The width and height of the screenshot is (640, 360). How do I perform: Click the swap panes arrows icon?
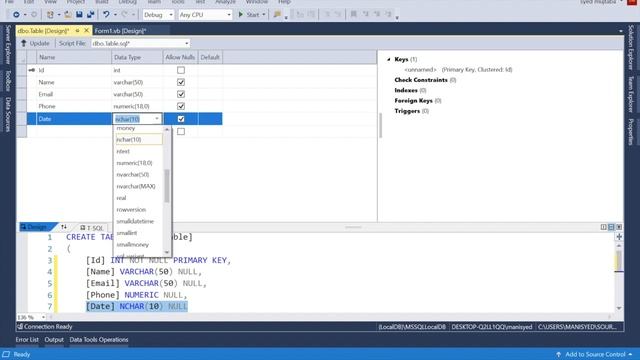coord(64,227)
